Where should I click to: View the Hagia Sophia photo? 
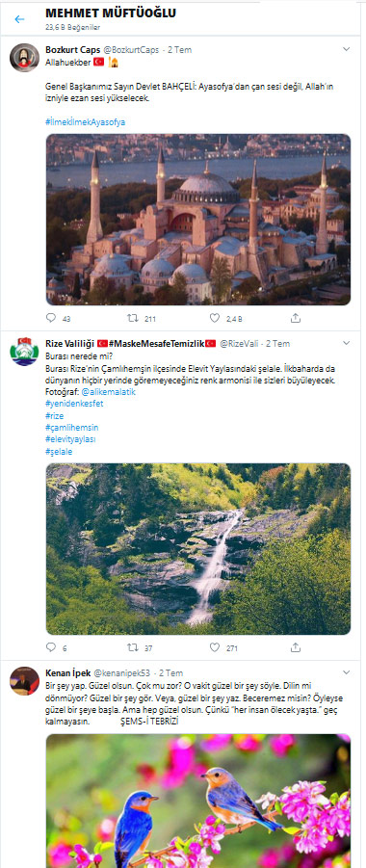coord(198,220)
